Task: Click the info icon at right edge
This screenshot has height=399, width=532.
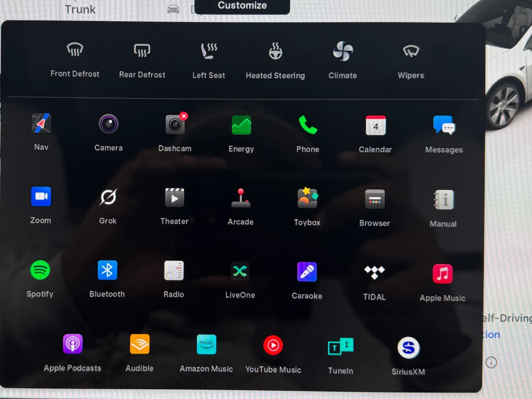Action: coord(491,362)
